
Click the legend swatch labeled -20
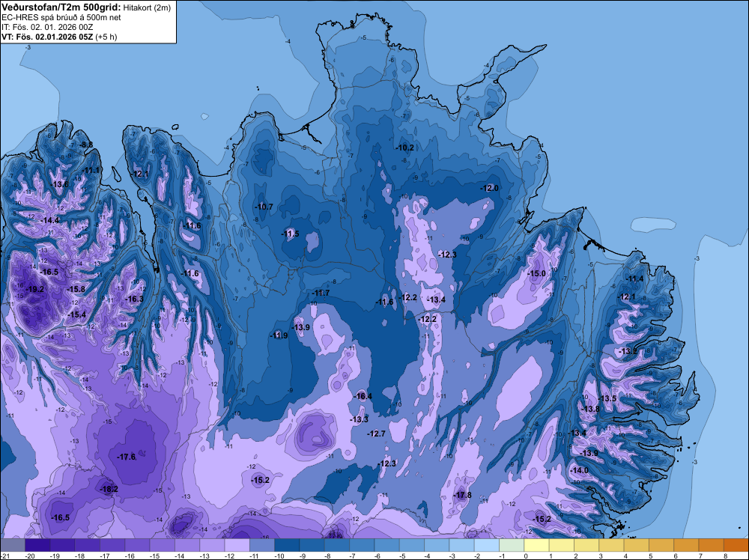pyautogui.click(x=37, y=545)
